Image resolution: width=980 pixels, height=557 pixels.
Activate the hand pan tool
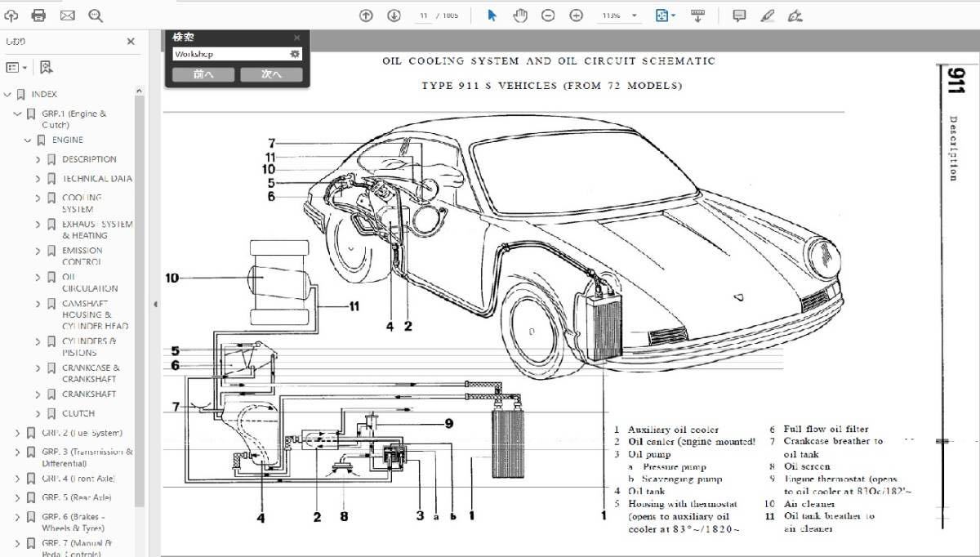click(520, 16)
